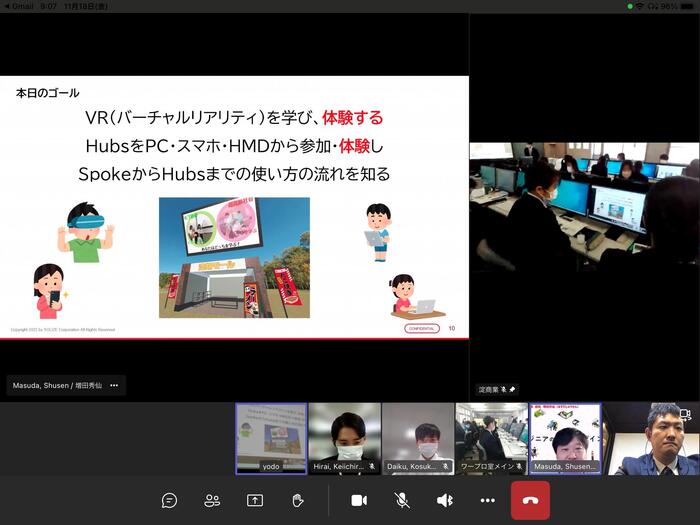Viewport: 700px width, 525px height.
Task: Select the Hirai, Keiichir participant thumbnail
Action: tap(345, 439)
